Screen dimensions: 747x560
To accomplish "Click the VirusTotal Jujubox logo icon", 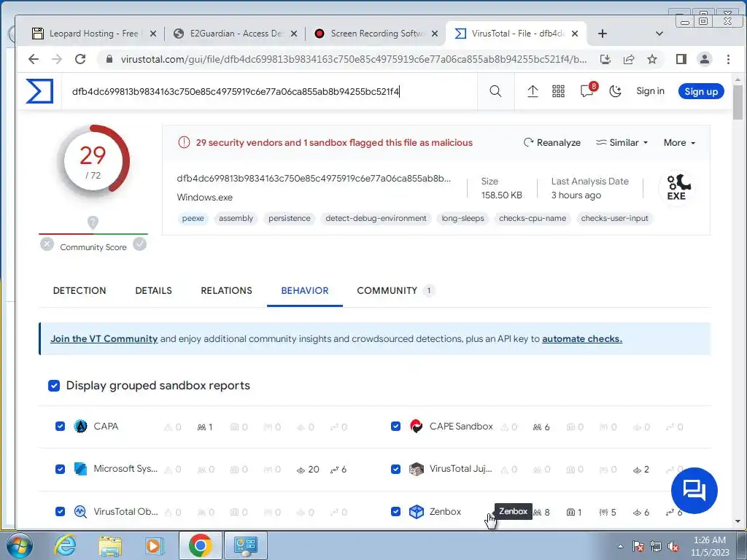I will tap(417, 469).
